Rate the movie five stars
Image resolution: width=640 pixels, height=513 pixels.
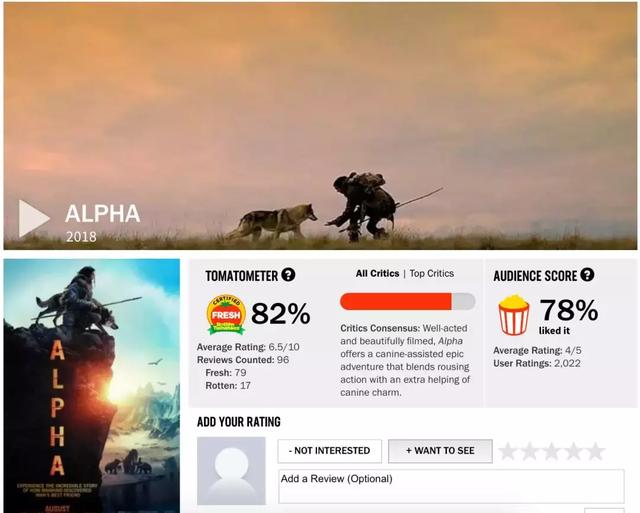(596, 451)
